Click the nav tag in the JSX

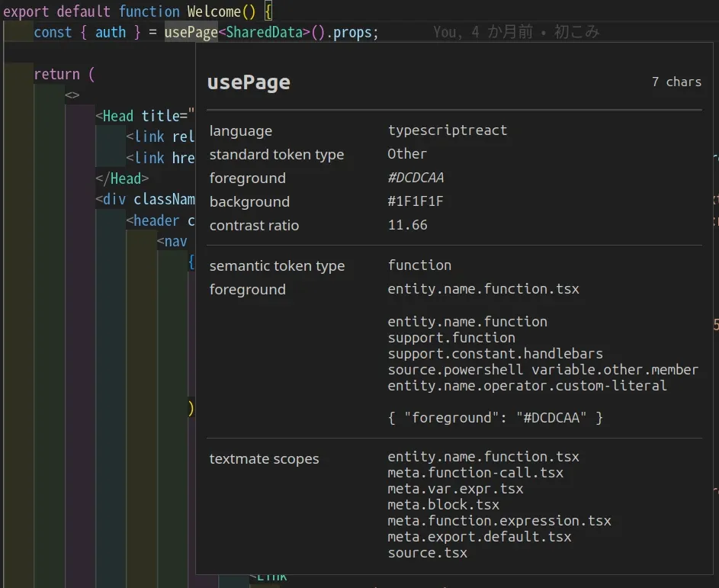pos(175,241)
